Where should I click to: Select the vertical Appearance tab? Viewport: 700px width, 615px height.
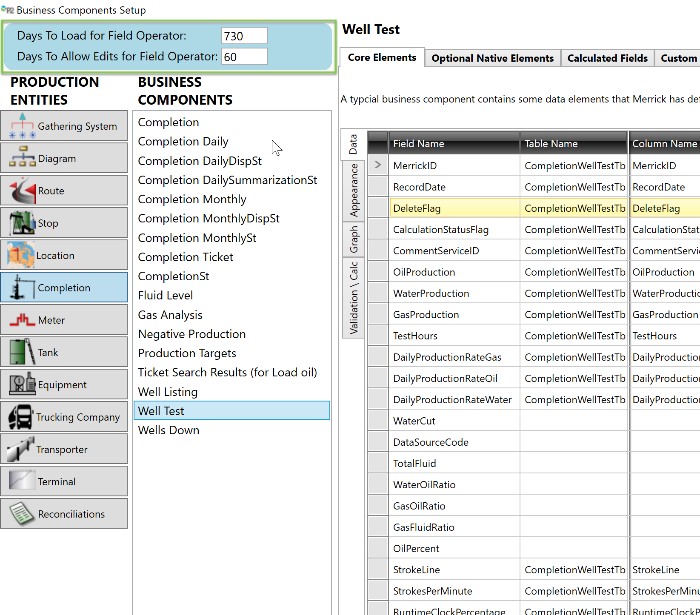tap(354, 190)
